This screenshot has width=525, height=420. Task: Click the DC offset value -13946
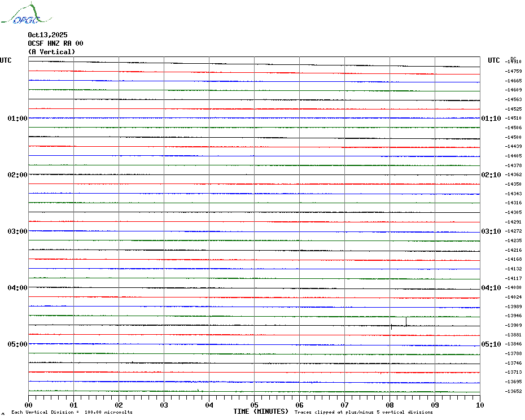pos(513,316)
